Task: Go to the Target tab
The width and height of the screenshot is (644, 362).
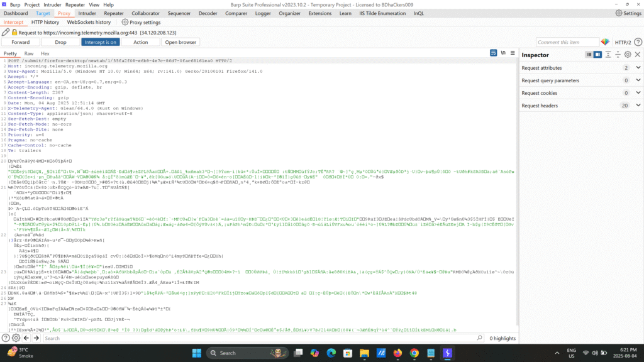Action: (x=43, y=13)
